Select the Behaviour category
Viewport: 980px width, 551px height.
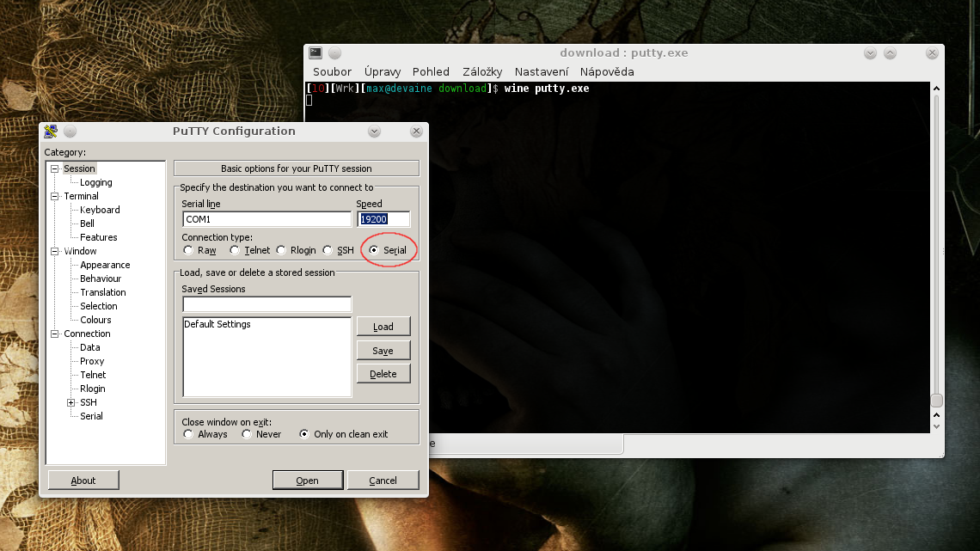[101, 279]
